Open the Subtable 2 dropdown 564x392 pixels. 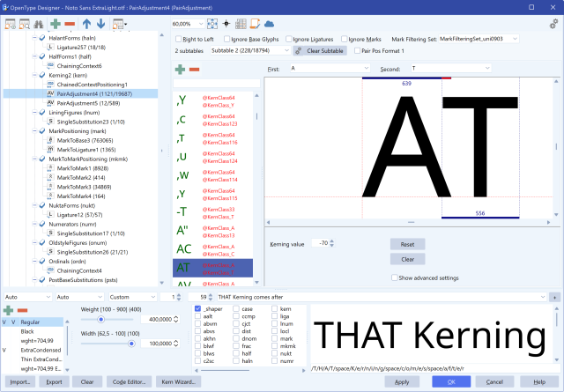coord(250,51)
